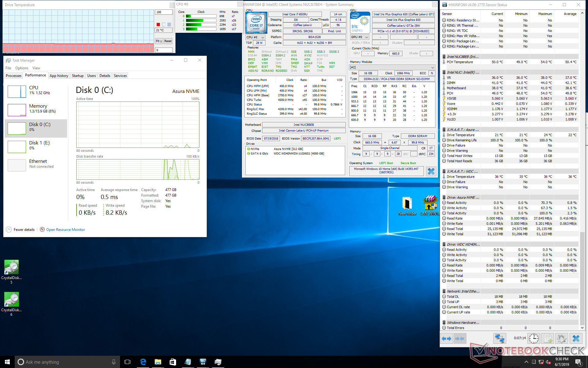
Task: Click the red color swatch
Action: [158, 25]
